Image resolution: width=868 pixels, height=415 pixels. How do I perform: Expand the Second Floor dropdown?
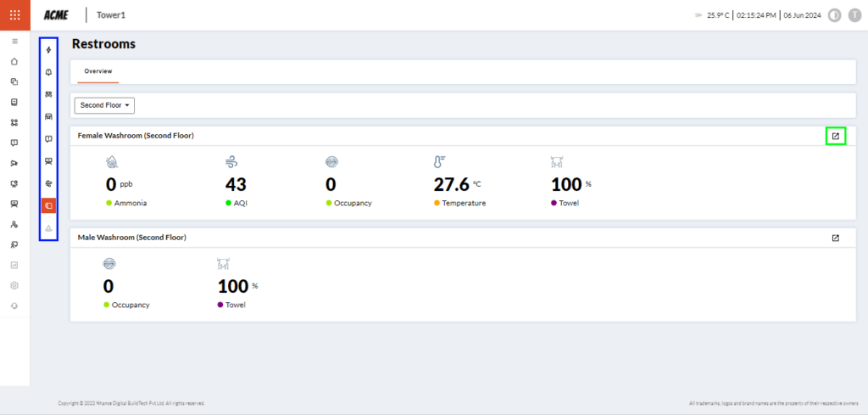(x=105, y=105)
